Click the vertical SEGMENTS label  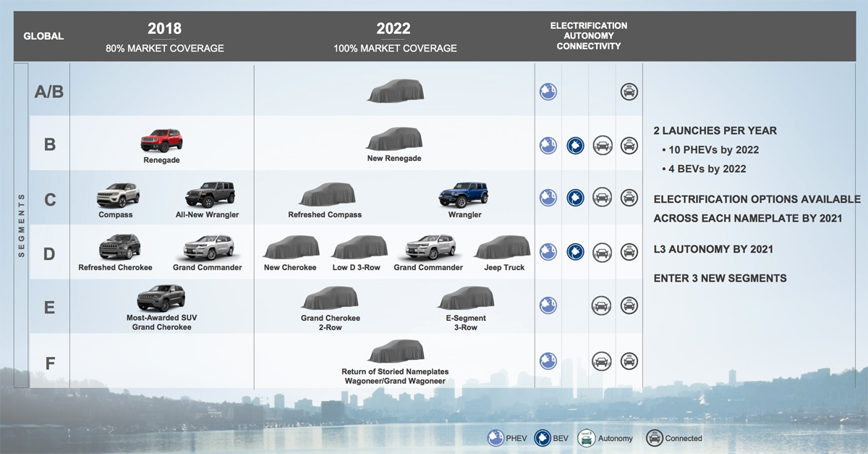pos(21,225)
